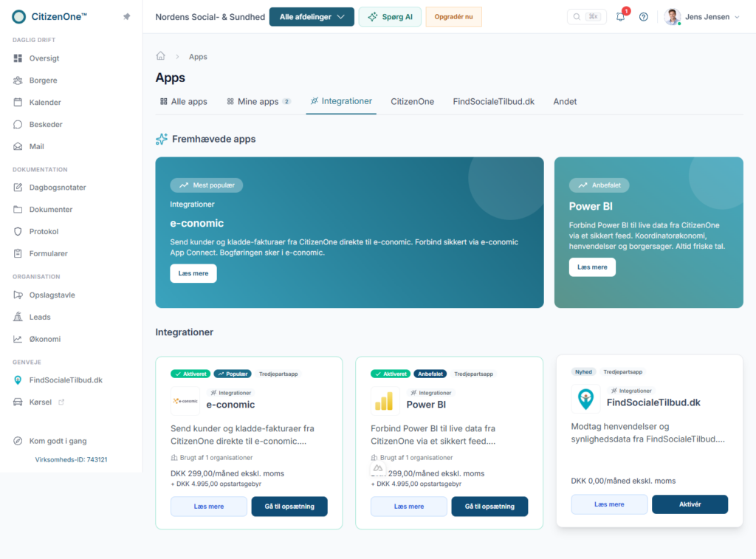
Task: Click the Virksomheds-ID: 743121 text
Action: tap(72, 459)
